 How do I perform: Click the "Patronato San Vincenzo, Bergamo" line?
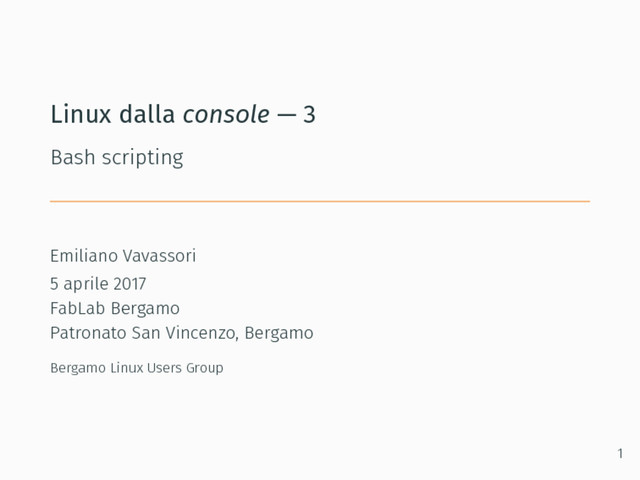point(181,332)
